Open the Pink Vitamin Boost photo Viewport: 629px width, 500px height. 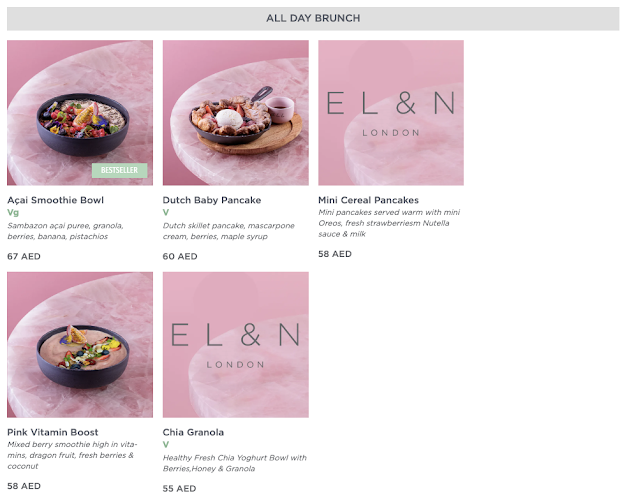[80, 344]
